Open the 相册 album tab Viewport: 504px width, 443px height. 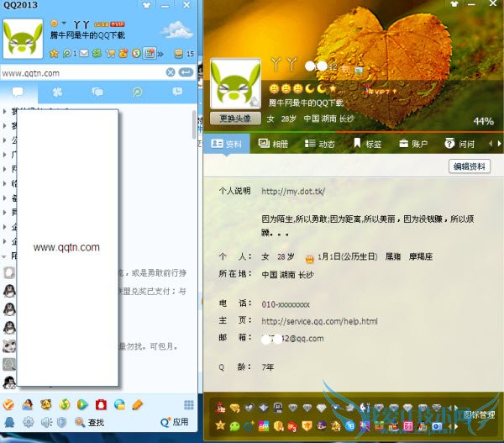(x=274, y=144)
